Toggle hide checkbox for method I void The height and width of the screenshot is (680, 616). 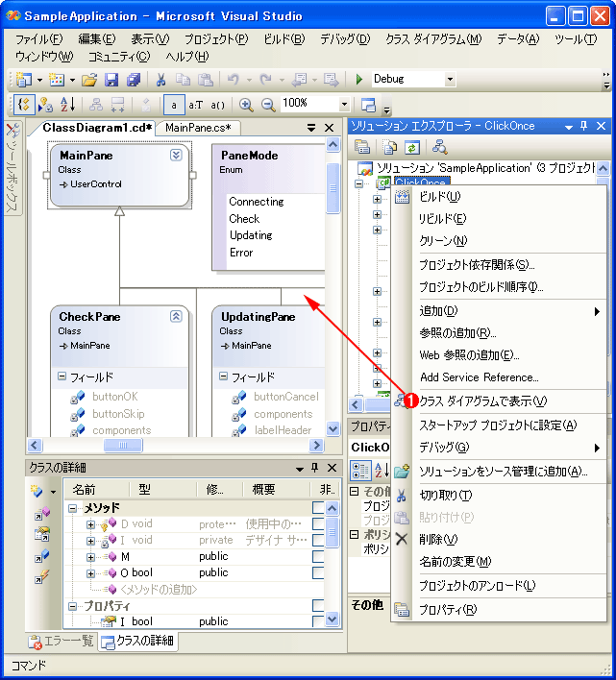[318, 540]
